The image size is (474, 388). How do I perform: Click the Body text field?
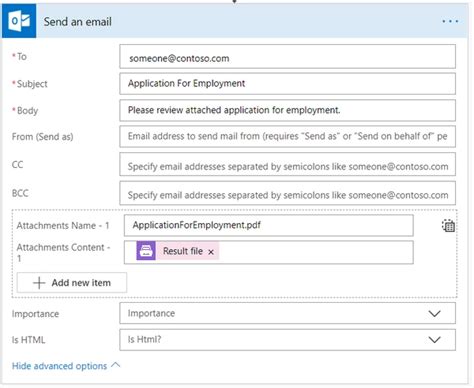click(x=287, y=110)
